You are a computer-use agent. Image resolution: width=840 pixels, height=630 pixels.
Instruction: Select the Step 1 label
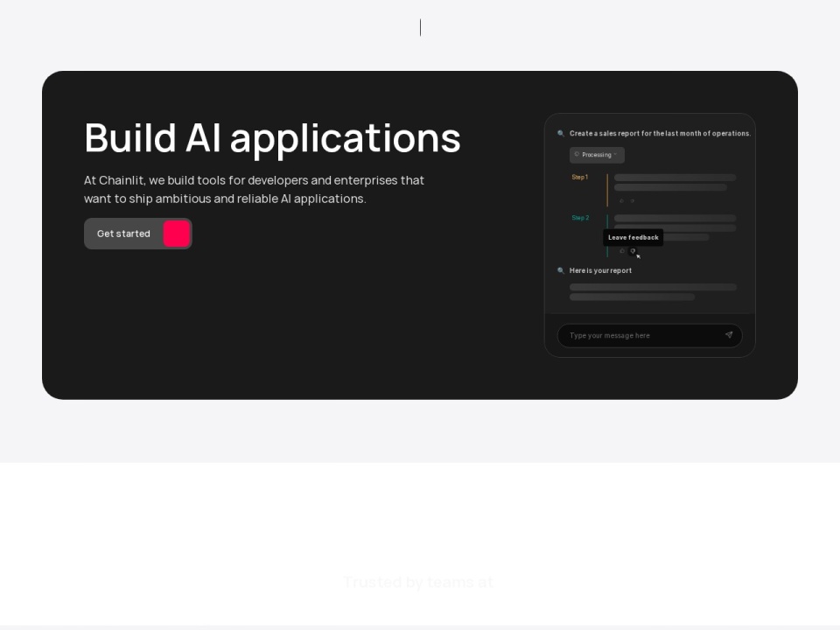click(579, 177)
